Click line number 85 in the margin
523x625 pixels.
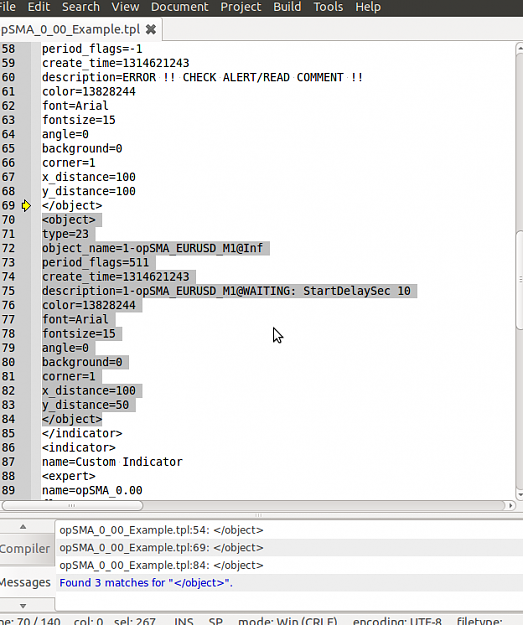pyautogui.click(x=8, y=434)
